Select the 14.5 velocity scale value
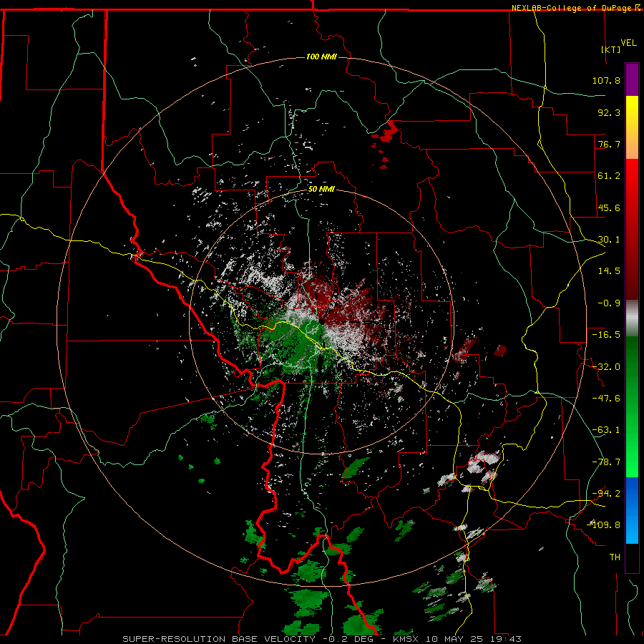 (x=609, y=271)
